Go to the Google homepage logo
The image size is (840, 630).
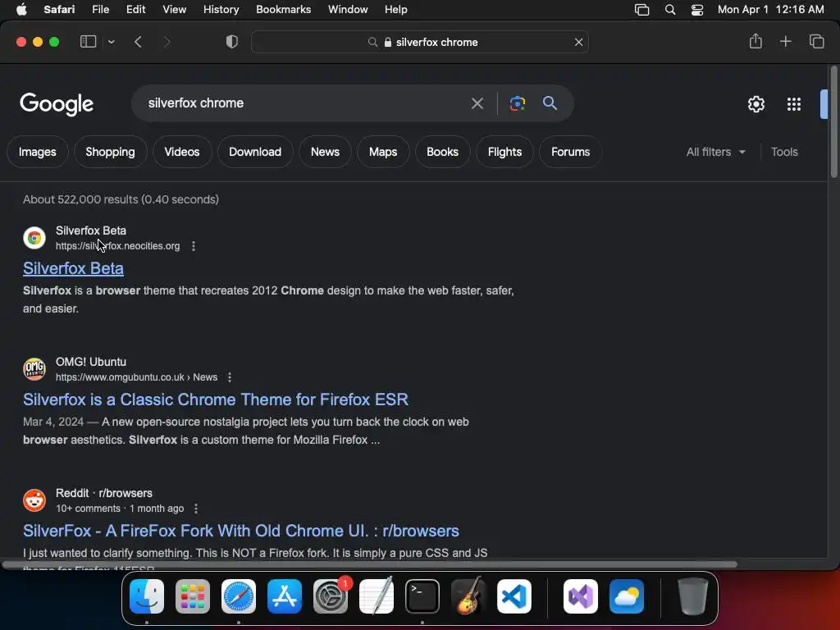[x=57, y=104]
